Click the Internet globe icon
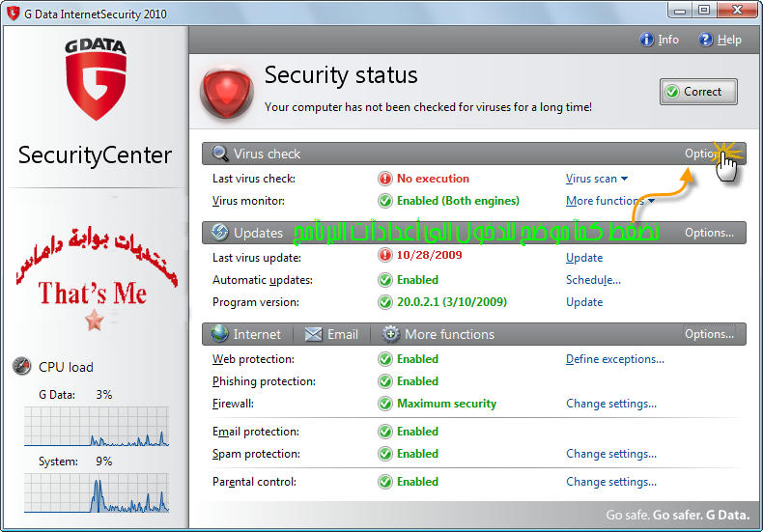Image resolution: width=763 pixels, height=532 pixels. point(220,334)
